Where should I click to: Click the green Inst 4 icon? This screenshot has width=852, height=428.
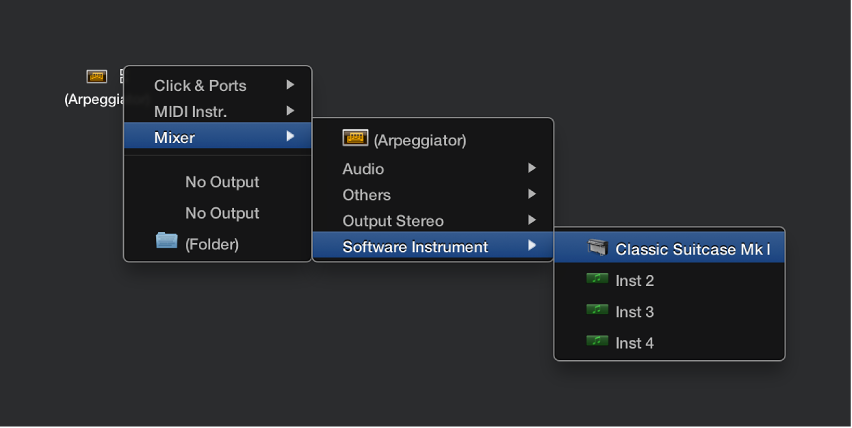pyautogui.click(x=597, y=341)
